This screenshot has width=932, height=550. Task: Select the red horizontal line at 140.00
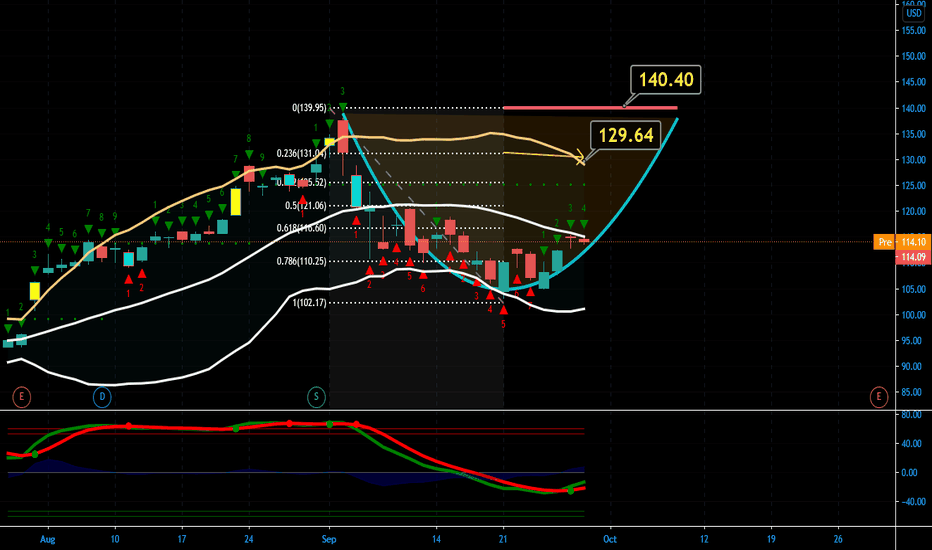point(590,108)
